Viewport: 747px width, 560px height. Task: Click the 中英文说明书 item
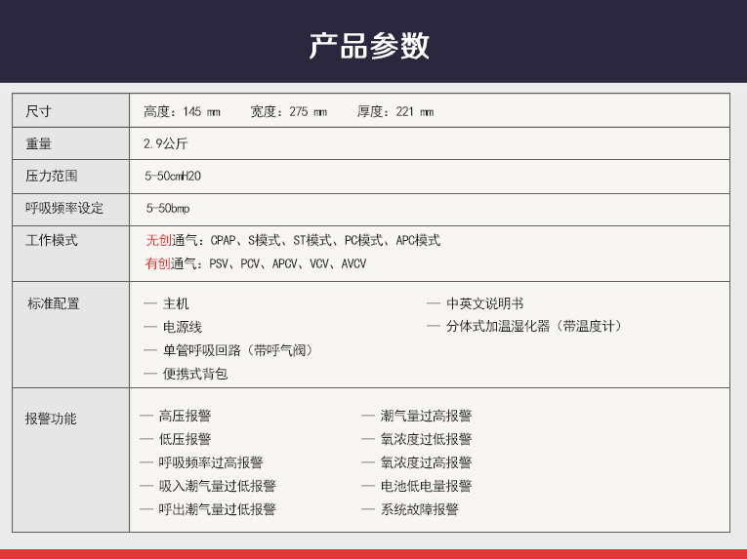[484, 303]
